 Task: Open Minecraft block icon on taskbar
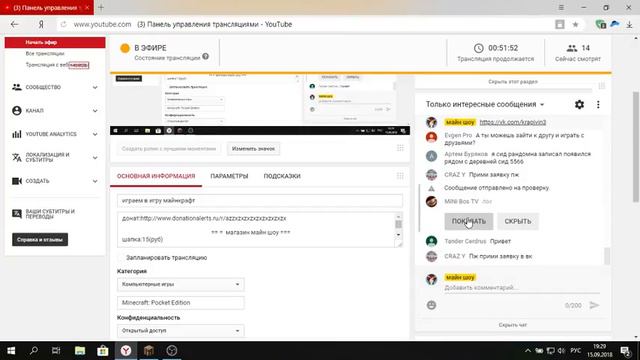[149, 351]
